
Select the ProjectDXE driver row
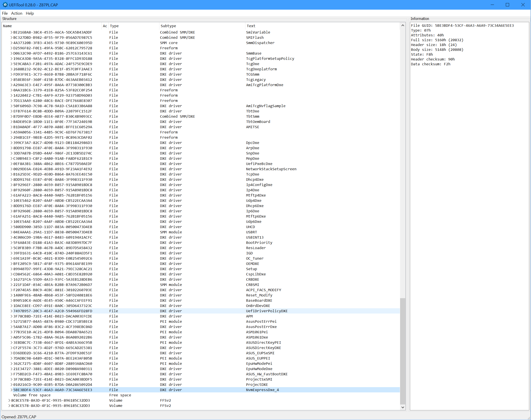point(201,385)
